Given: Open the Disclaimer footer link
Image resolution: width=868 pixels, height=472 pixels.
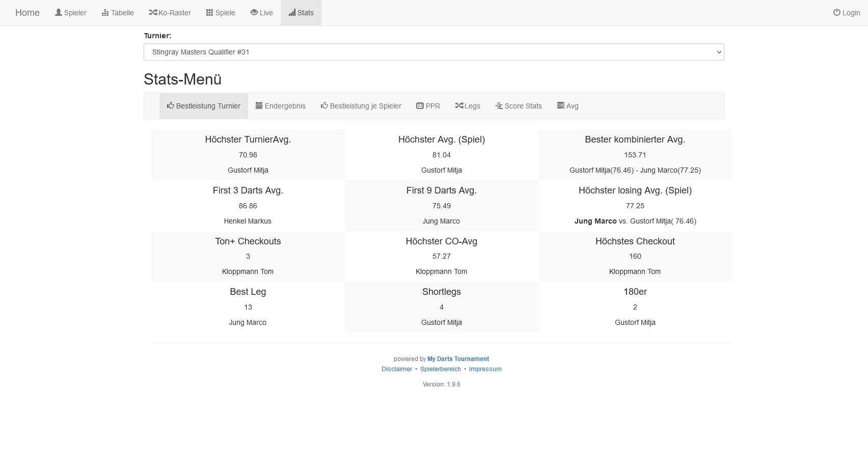Looking at the screenshot, I should click(x=396, y=369).
